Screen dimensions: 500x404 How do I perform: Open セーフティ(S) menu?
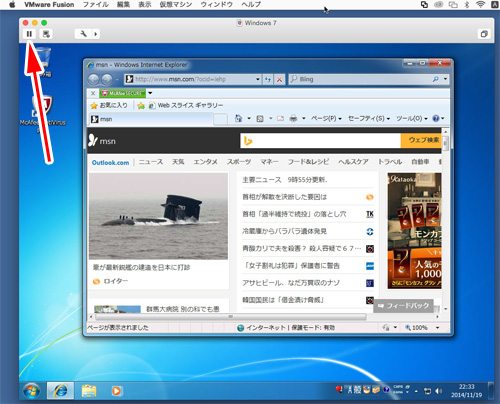[369, 118]
